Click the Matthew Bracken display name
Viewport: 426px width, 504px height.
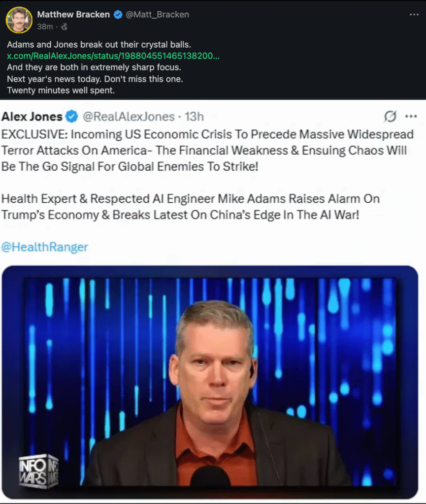[x=73, y=14]
